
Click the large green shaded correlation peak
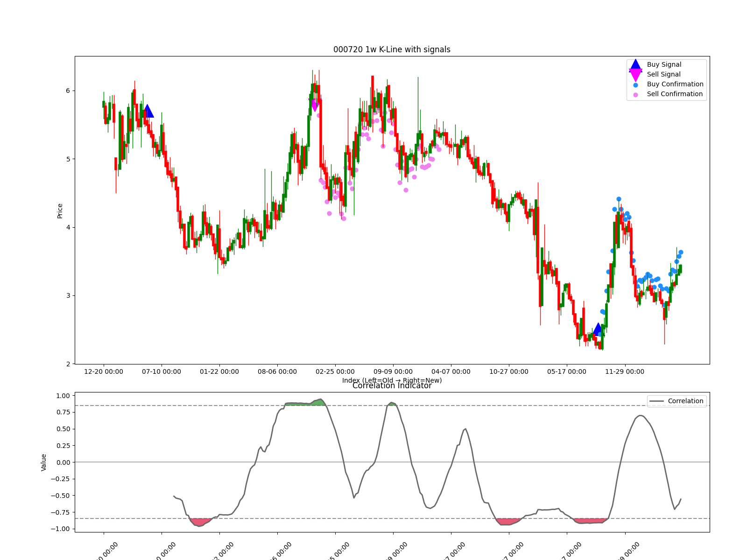pos(306,403)
